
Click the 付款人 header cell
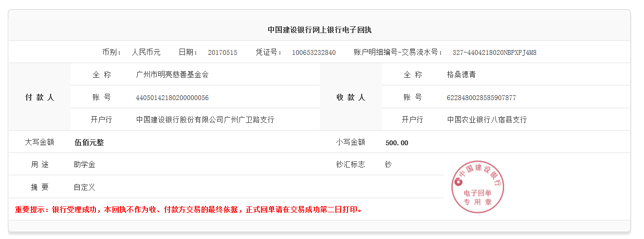click(x=39, y=97)
